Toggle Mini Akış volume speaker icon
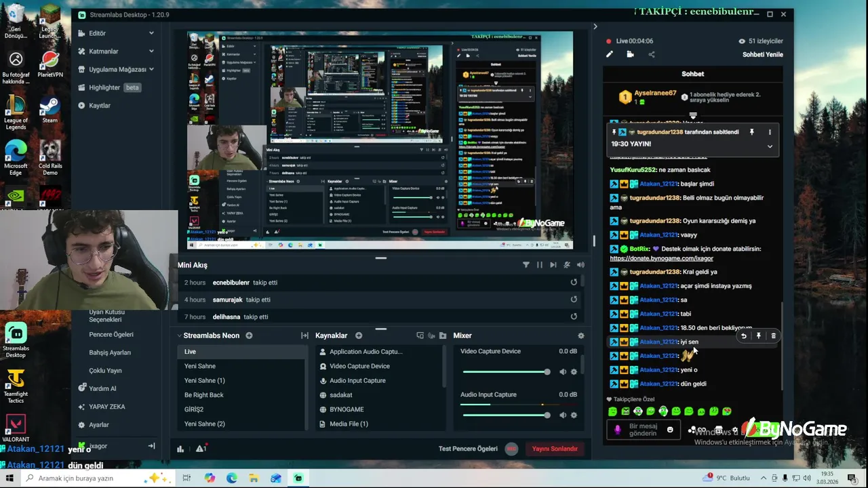868x488 pixels. pyautogui.click(x=580, y=265)
